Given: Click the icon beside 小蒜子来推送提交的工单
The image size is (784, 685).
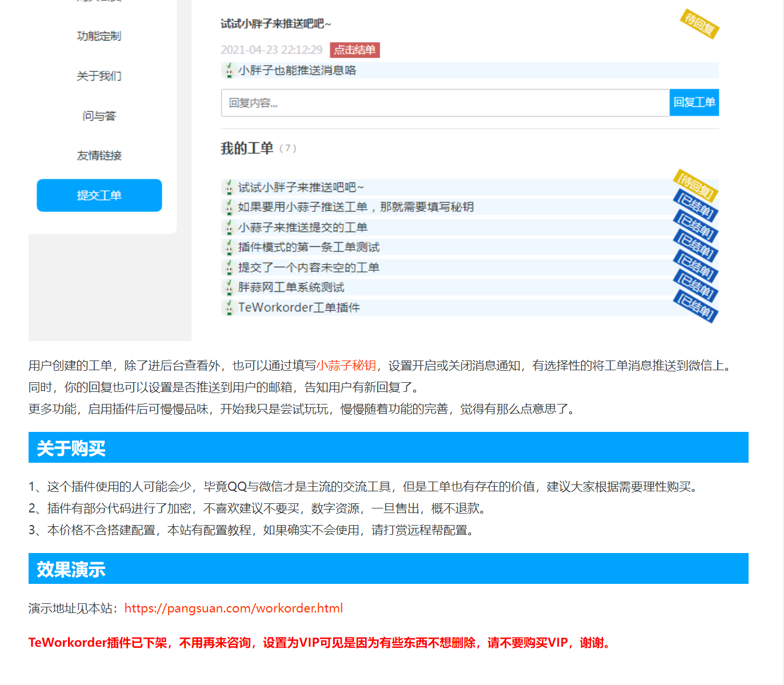Looking at the screenshot, I should click(229, 227).
